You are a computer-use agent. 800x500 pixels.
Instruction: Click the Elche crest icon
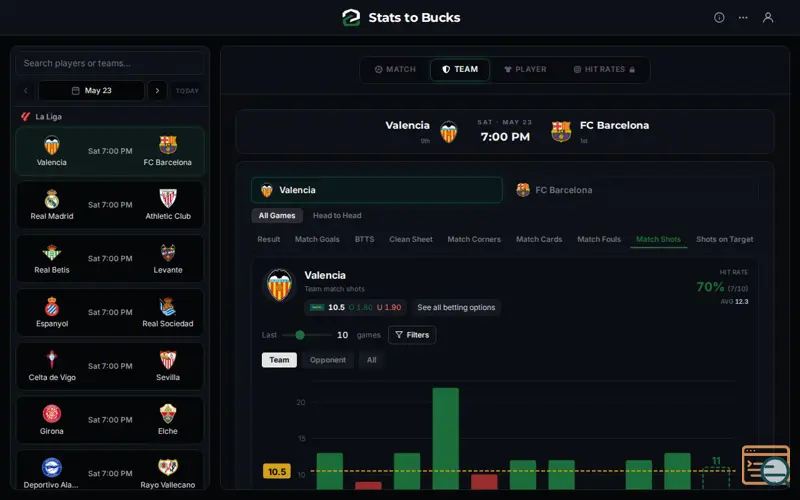coord(168,414)
